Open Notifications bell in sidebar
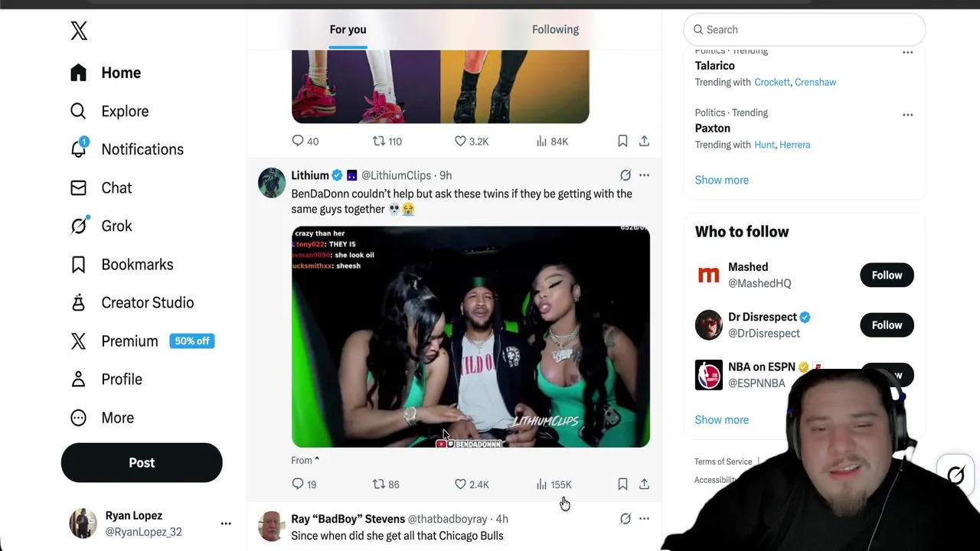The height and width of the screenshot is (551, 980). pyautogui.click(x=78, y=148)
